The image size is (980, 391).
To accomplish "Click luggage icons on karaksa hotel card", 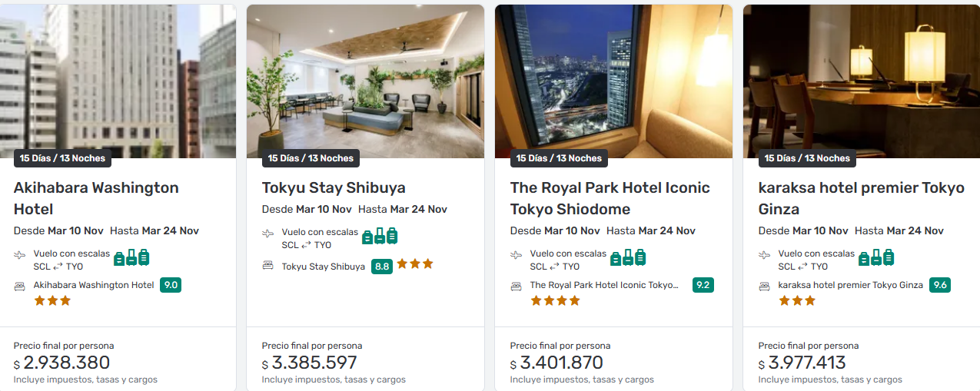I will [876, 257].
